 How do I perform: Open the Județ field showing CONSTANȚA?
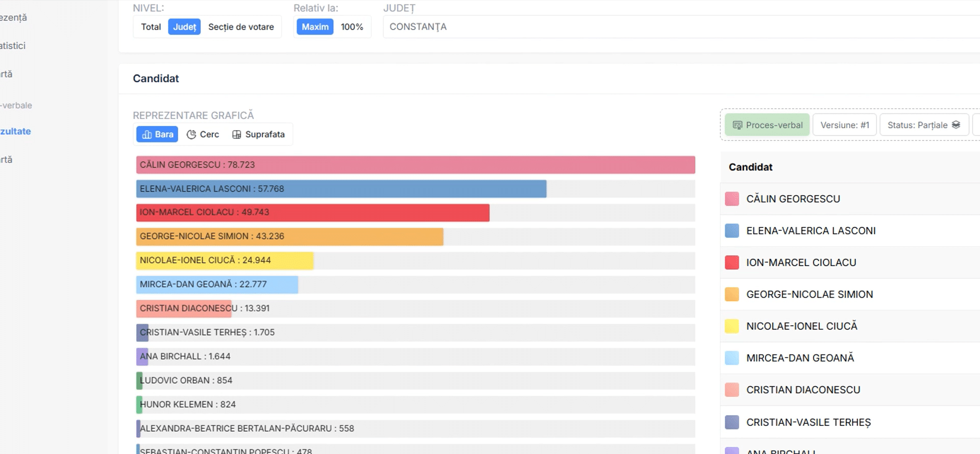[681, 27]
